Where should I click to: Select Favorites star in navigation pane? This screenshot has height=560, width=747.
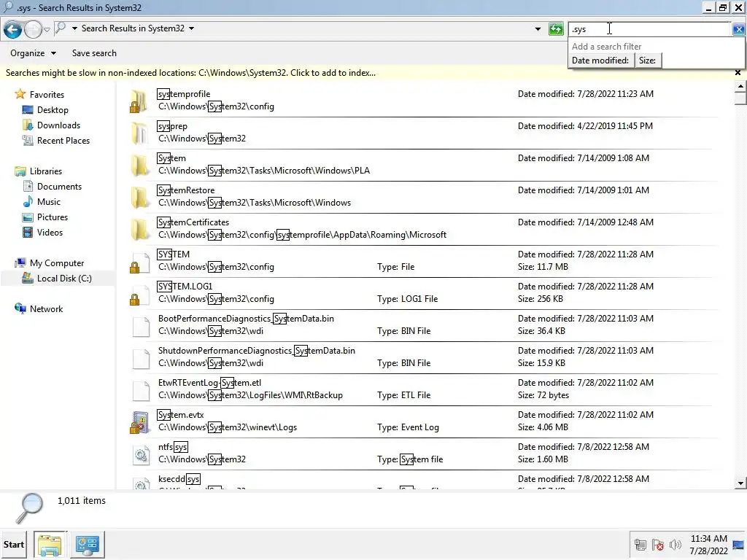pyautogui.click(x=20, y=94)
